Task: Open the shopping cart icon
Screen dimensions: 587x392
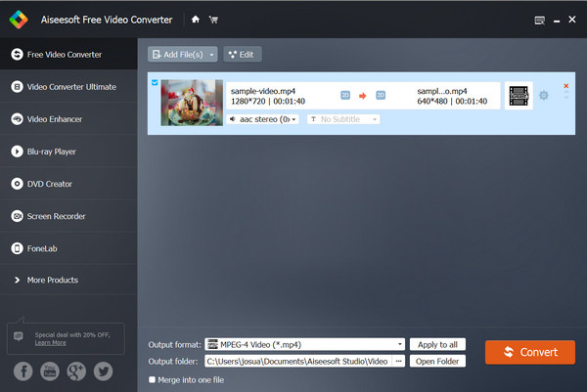Action: pyautogui.click(x=213, y=19)
